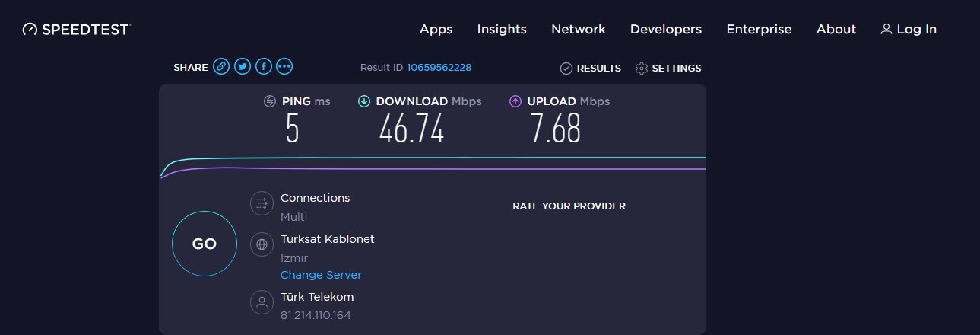
Task: Click the Connections label
Action: [x=315, y=198]
